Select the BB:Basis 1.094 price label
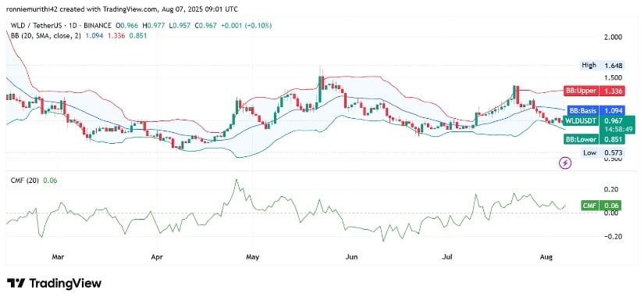 coord(596,110)
